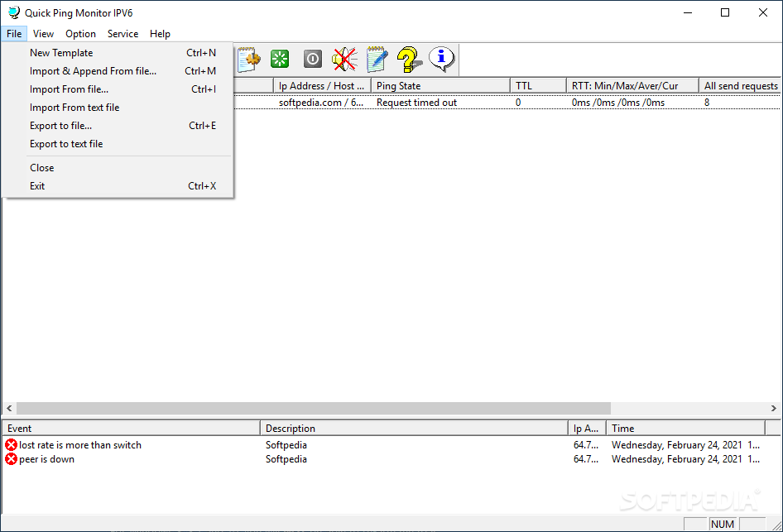
Task: Click the Ip A... column header in event log
Action: [588, 428]
